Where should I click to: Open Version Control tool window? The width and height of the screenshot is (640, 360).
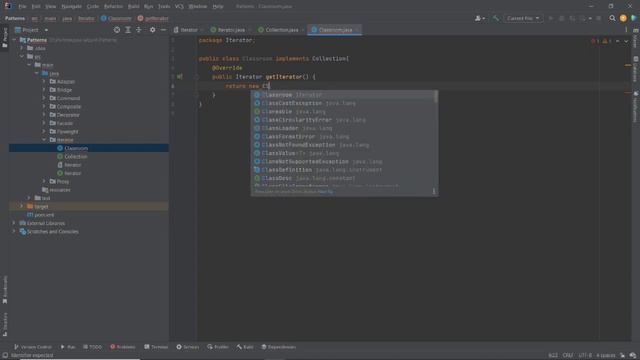pos(33,347)
